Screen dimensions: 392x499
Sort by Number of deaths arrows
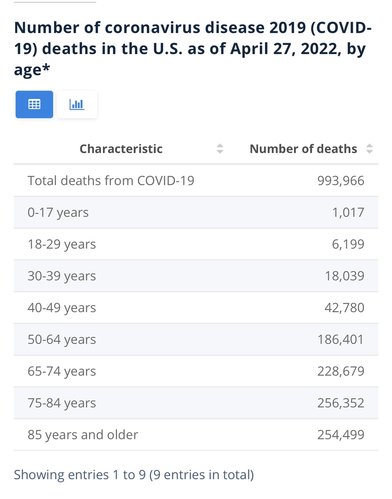tap(369, 149)
